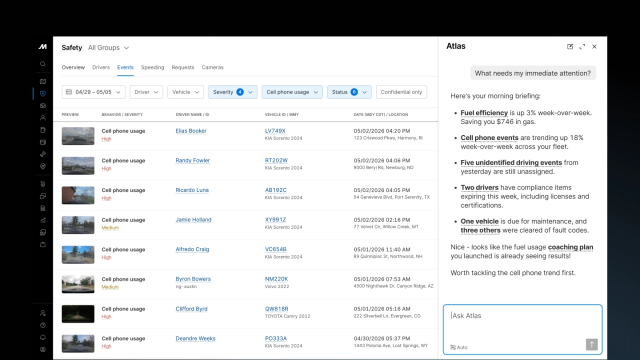Open vehicle RT202W link

point(276,160)
